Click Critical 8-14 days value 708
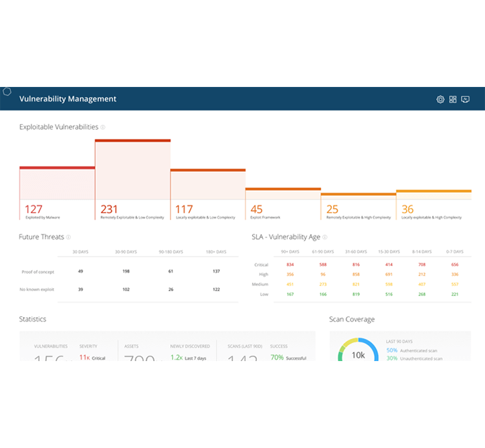Viewport: 485px width, 448px height. point(422,265)
